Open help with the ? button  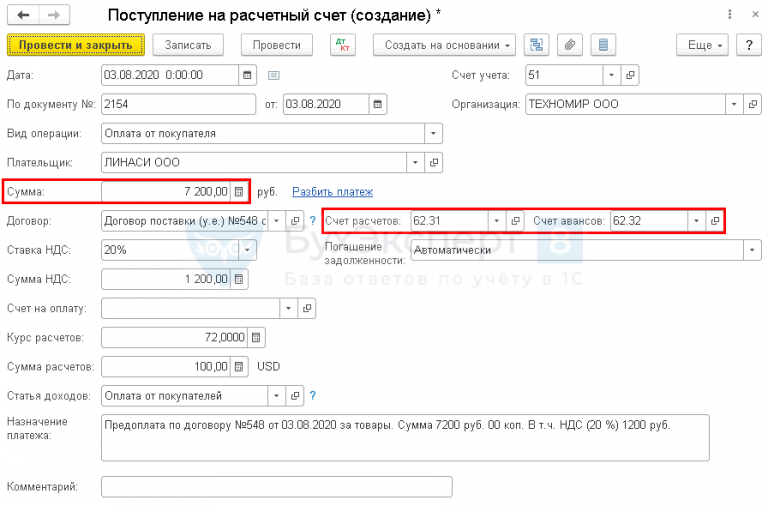[749, 45]
